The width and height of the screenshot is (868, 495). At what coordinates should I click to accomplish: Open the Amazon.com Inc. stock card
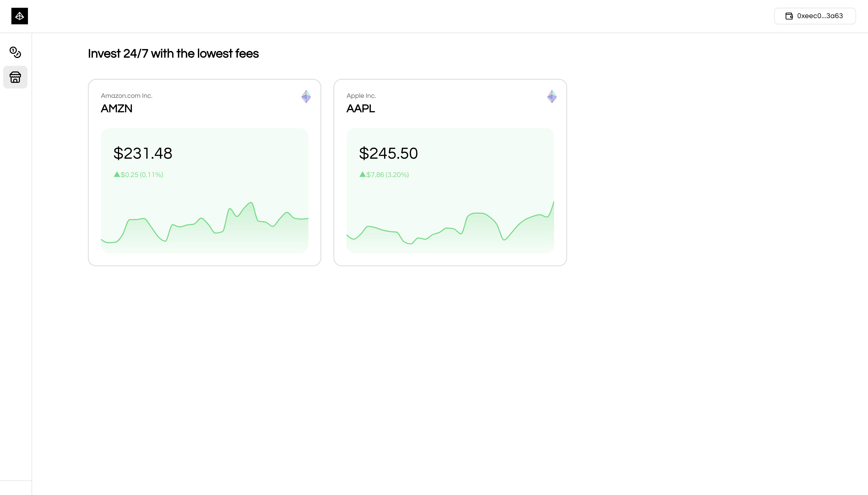[204, 172]
